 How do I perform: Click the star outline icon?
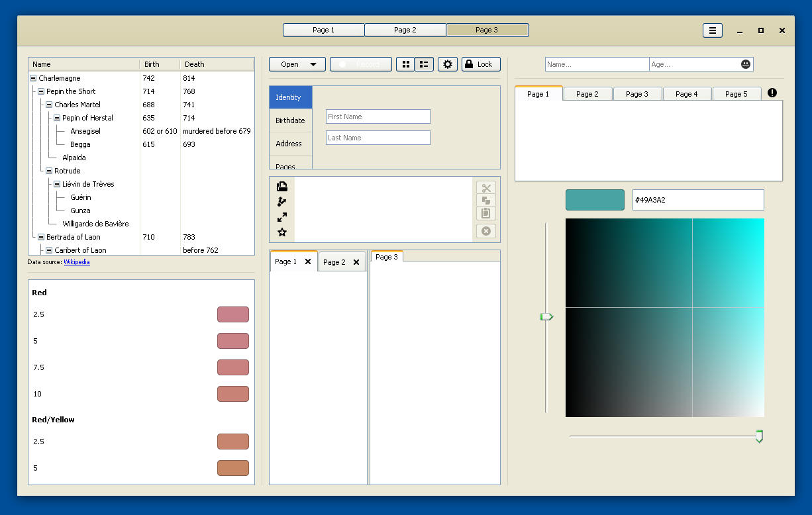(x=282, y=232)
